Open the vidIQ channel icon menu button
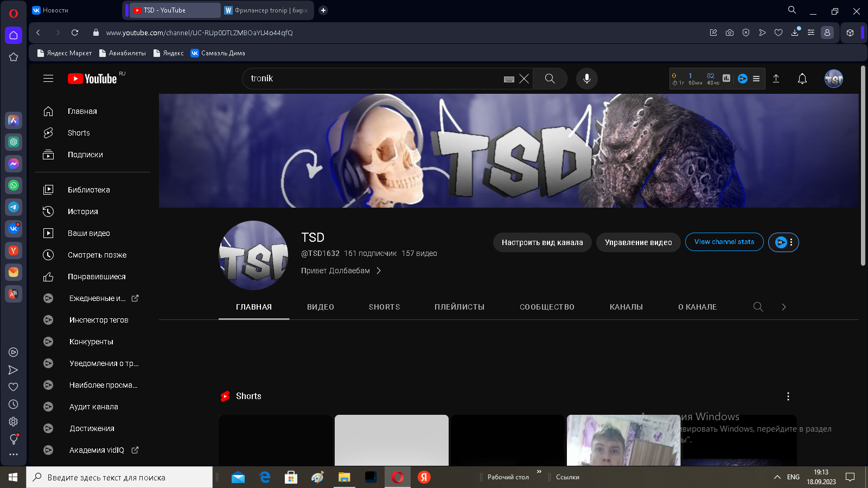868x488 pixels. [x=783, y=242]
